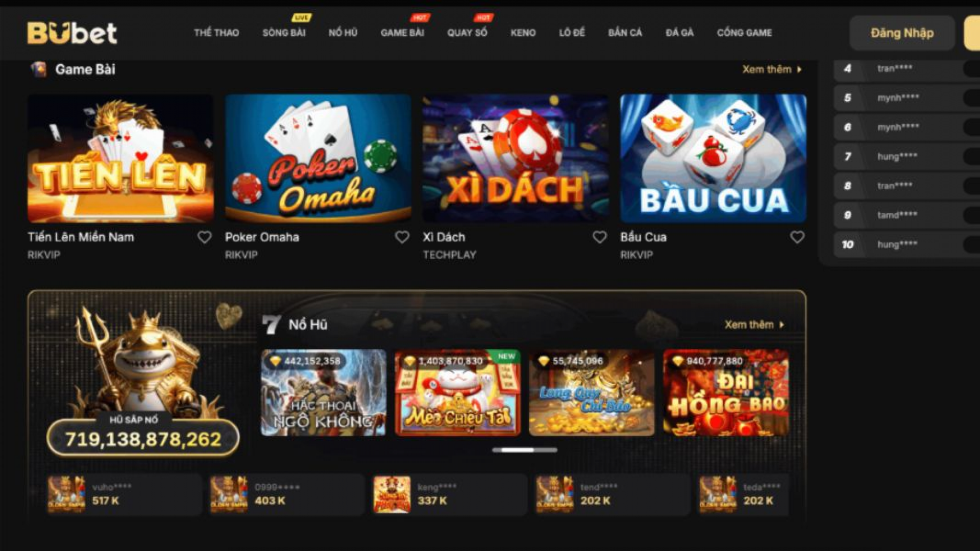Open Đại Hồng Bao jackpot game
Screen dimensions: 980x551
(x=726, y=392)
